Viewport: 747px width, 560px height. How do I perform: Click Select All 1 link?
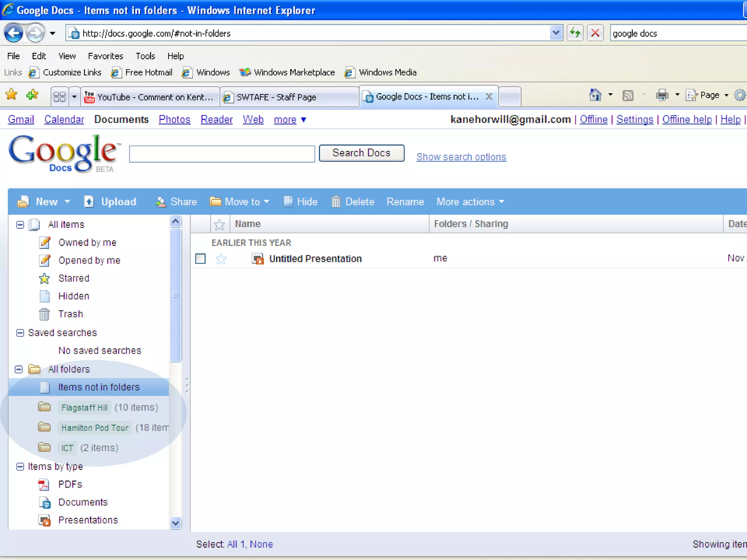click(x=236, y=544)
